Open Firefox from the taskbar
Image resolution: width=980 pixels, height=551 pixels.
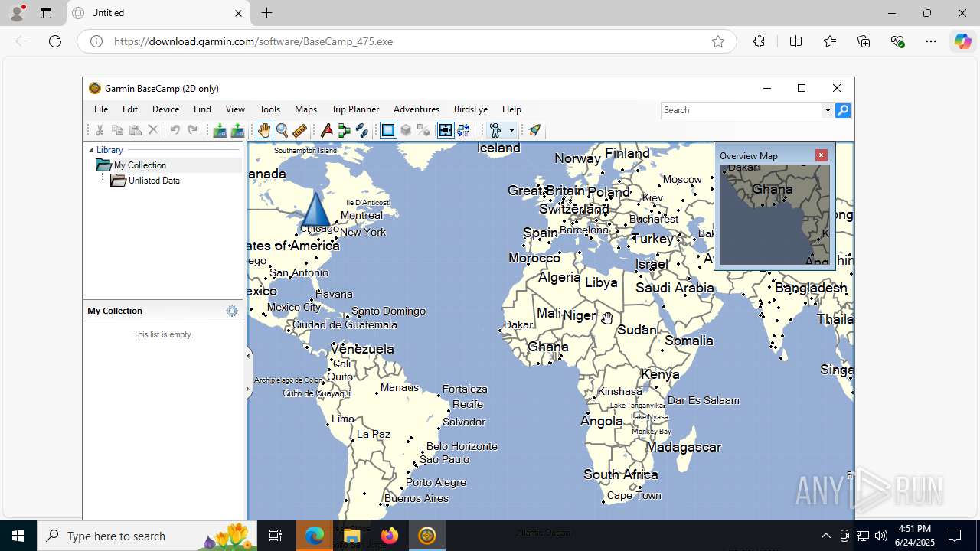[389, 536]
